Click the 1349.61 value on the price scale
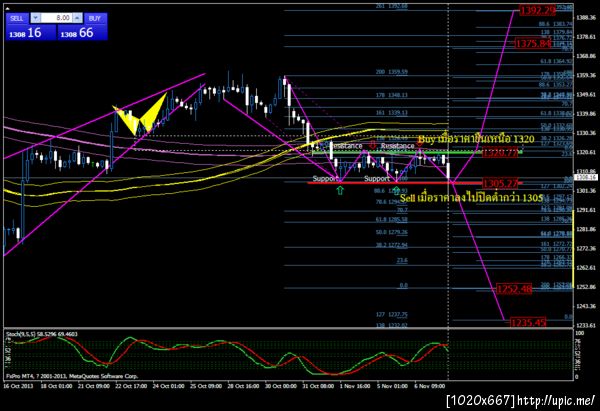 tap(586, 94)
